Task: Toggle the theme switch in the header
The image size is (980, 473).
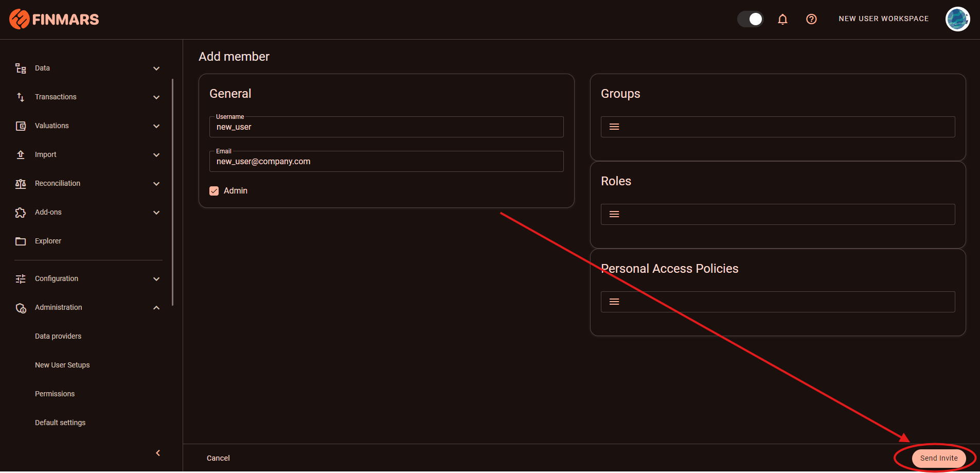Action: pyautogui.click(x=751, y=19)
